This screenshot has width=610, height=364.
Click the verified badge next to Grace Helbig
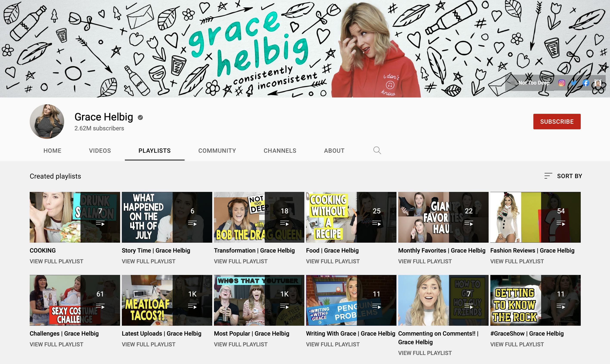click(x=140, y=117)
